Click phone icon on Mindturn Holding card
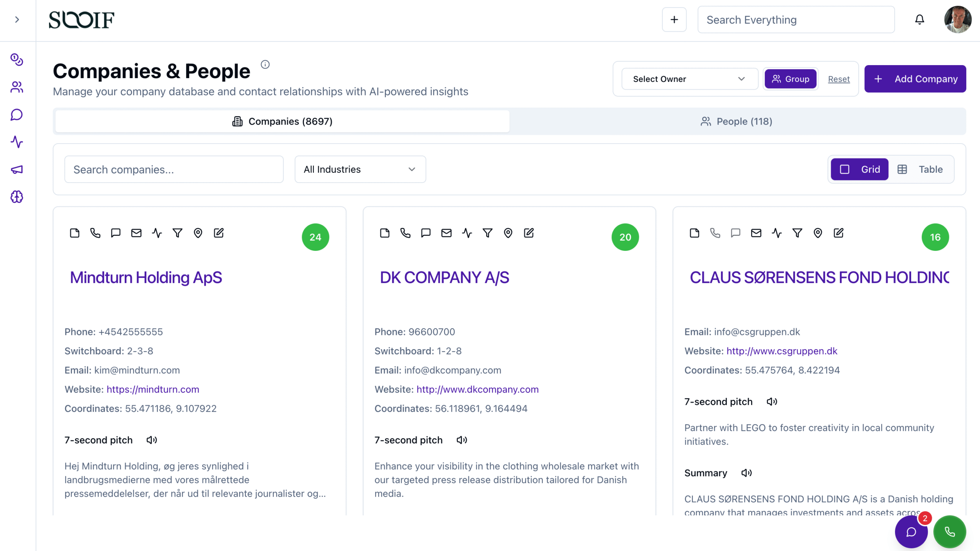 pos(95,233)
